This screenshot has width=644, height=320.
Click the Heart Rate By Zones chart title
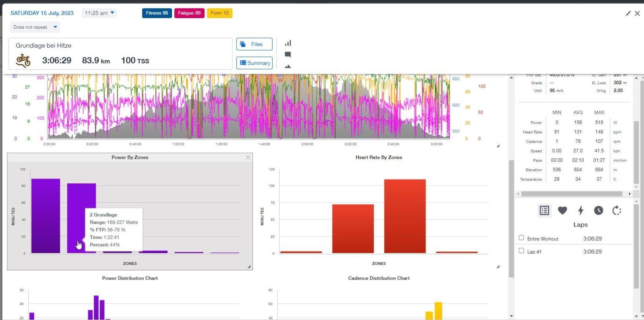pyautogui.click(x=379, y=157)
